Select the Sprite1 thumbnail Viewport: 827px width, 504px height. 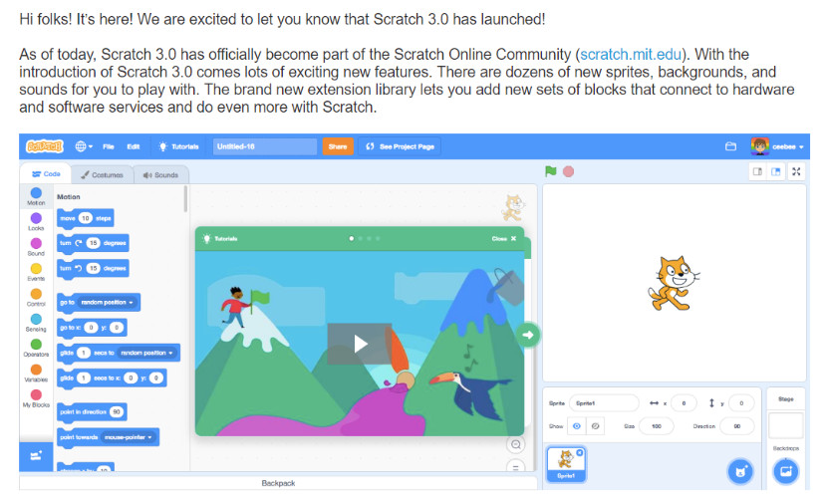pyautogui.click(x=566, y=464)
